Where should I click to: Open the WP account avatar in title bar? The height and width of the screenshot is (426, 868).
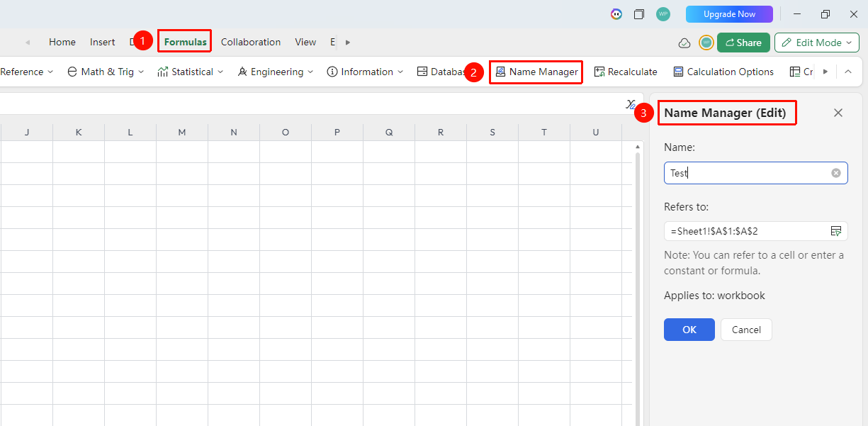(x=663, y=14)
